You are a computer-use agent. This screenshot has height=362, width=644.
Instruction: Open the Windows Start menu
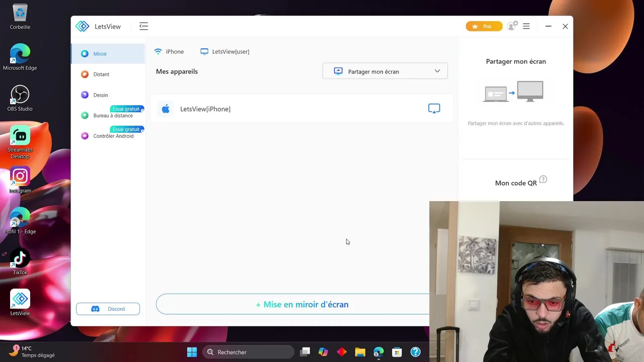(192, 352)
